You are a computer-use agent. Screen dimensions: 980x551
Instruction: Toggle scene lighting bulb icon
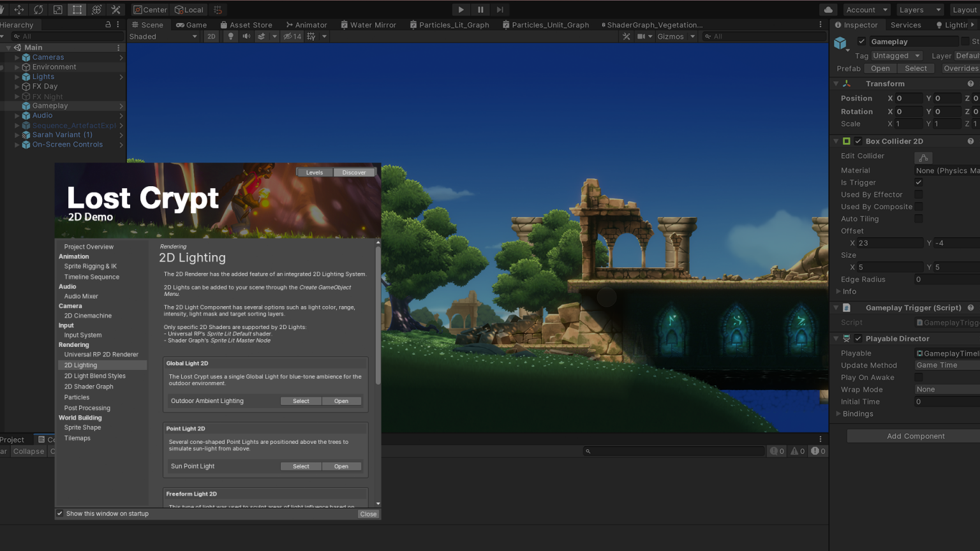tap(230, 36)
